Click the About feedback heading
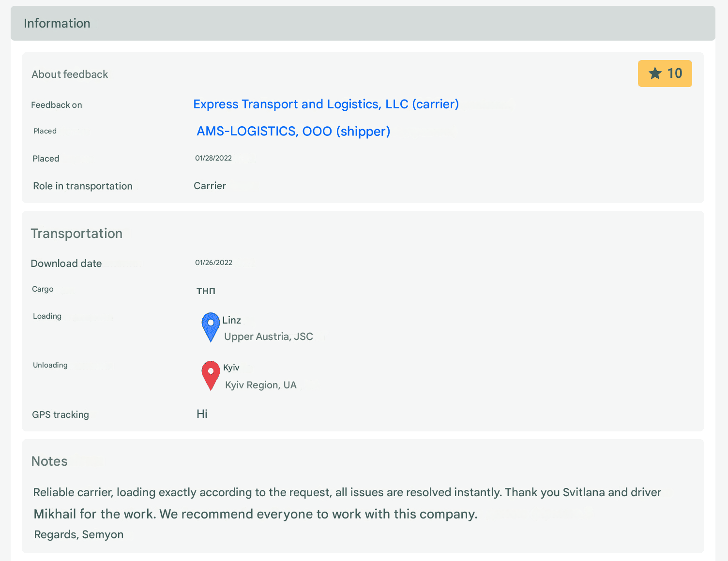This screenshot has width=728, height=561. [x=70, y=74]
